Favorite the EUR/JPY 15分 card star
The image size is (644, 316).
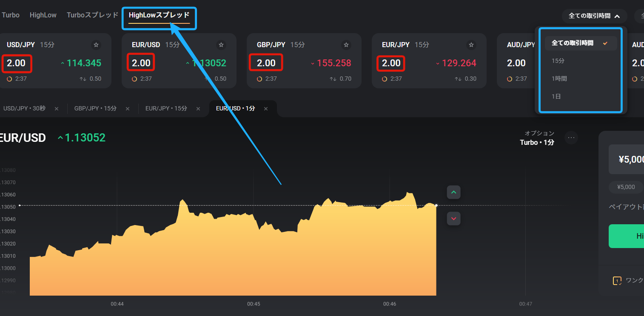click(x=471, y=45)
